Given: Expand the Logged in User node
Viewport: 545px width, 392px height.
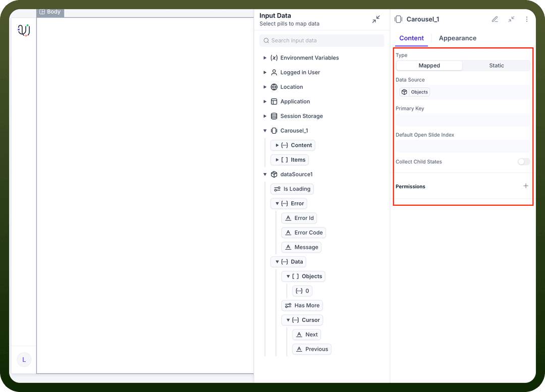Looking at the screenshot, I should pyautogui.click(x=265, y=72).
